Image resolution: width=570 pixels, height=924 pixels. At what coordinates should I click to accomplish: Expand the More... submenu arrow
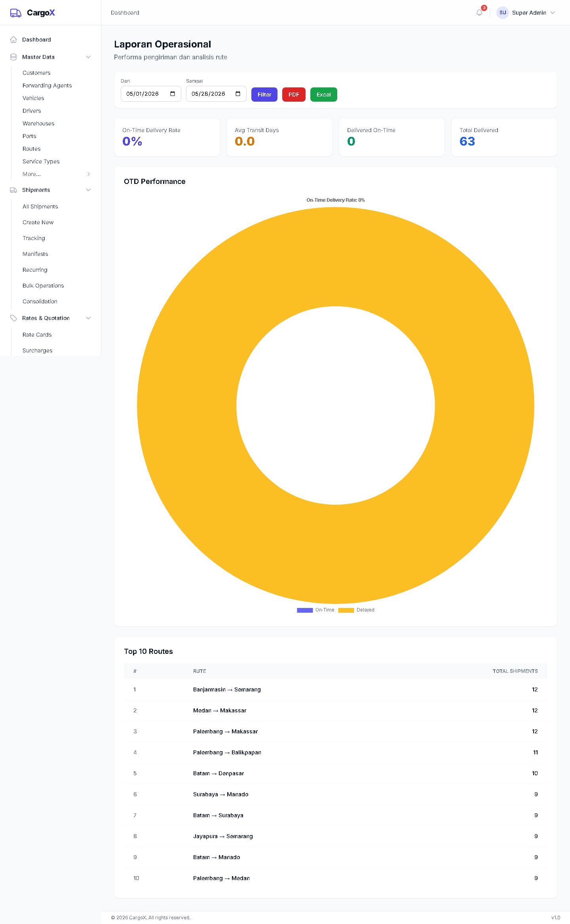[x=89, y=174]
